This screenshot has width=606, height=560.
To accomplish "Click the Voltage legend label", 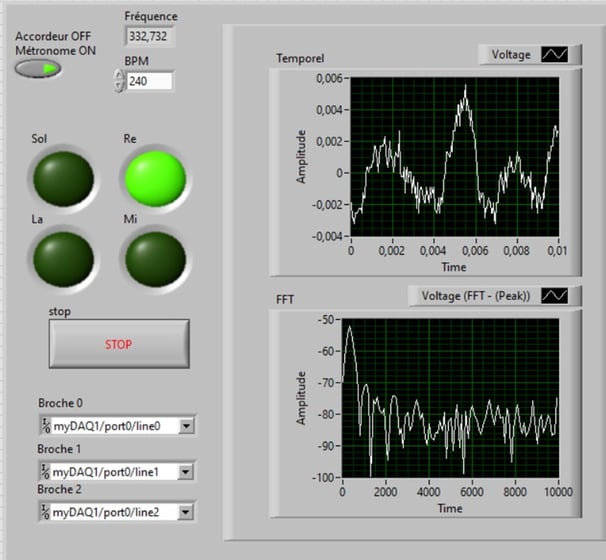I will pos(511,54).
